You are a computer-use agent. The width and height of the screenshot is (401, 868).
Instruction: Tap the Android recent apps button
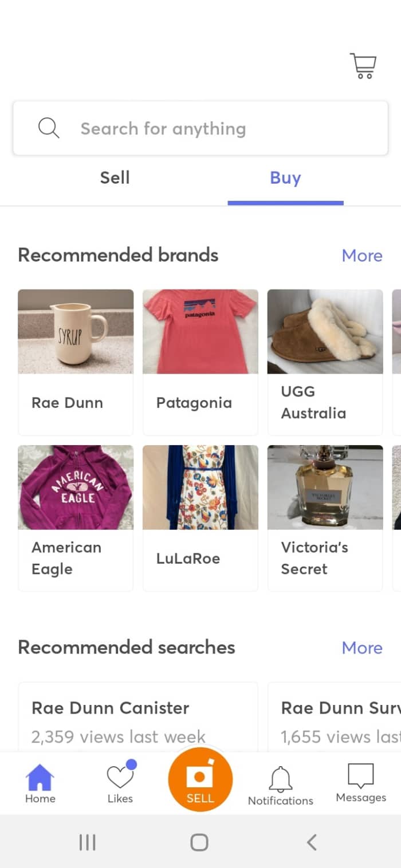(x=87, y=842)
